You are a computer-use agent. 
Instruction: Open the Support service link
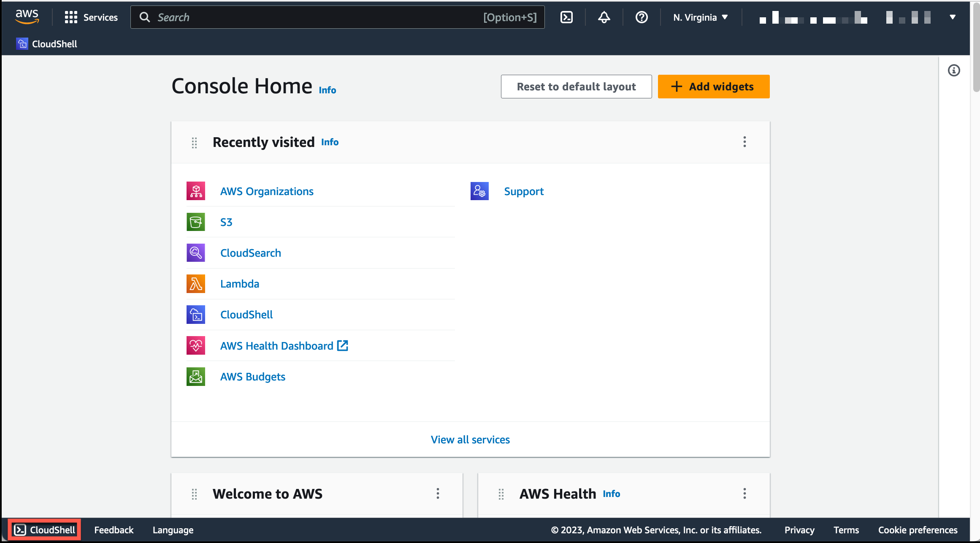point(524,191)
